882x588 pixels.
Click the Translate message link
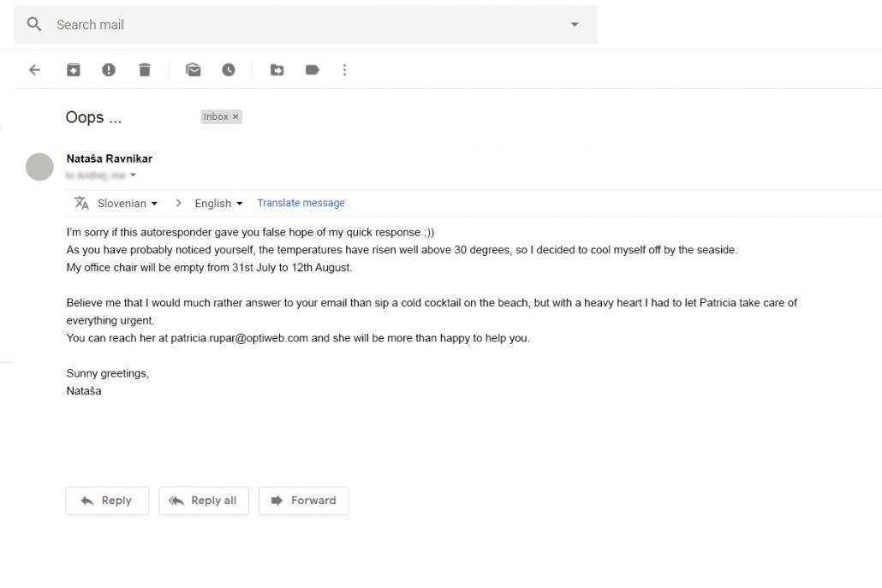coord(301,203)
